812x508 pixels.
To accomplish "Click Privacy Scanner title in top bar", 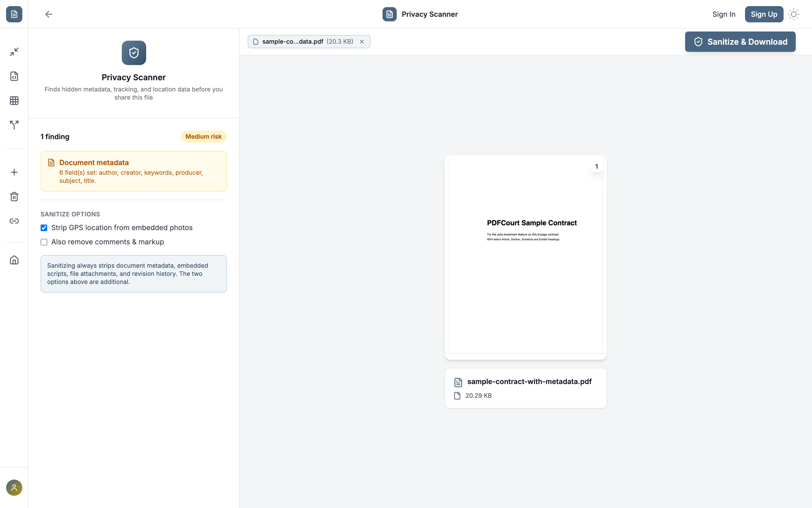I will (x=430, y=14).
